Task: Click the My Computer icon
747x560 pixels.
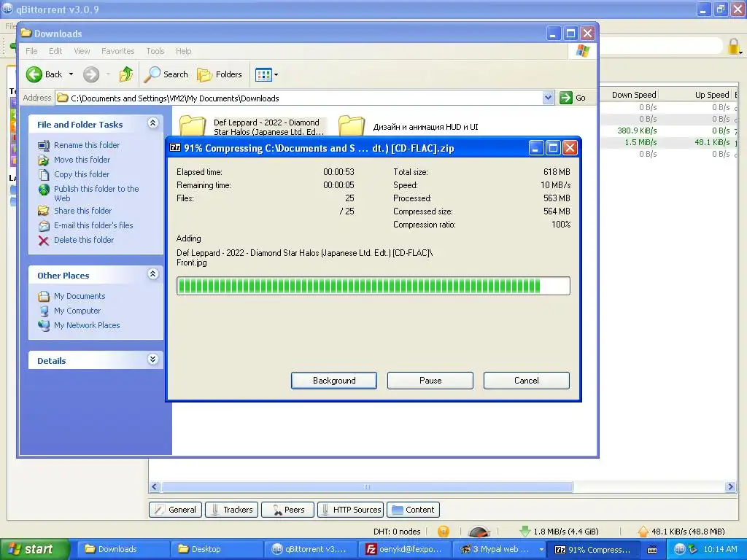Action: (44, 311)
